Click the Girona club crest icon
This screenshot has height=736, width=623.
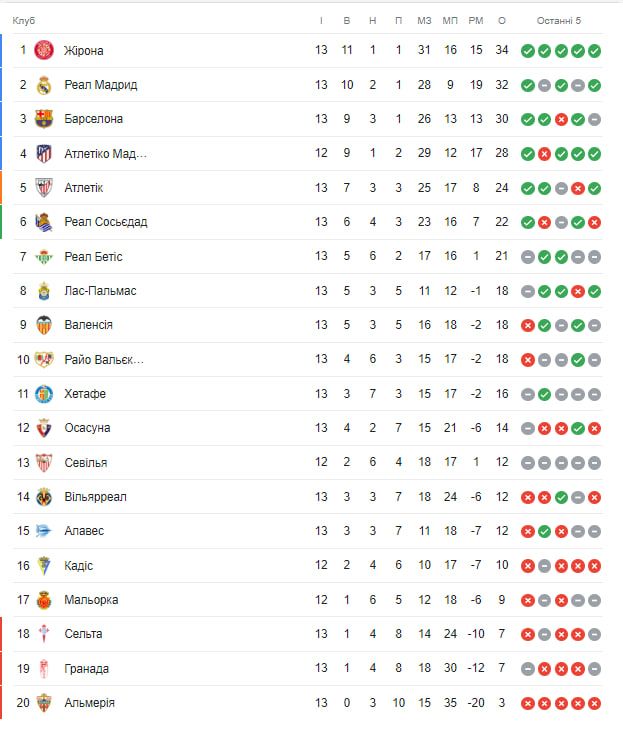(x=44, y=50)
